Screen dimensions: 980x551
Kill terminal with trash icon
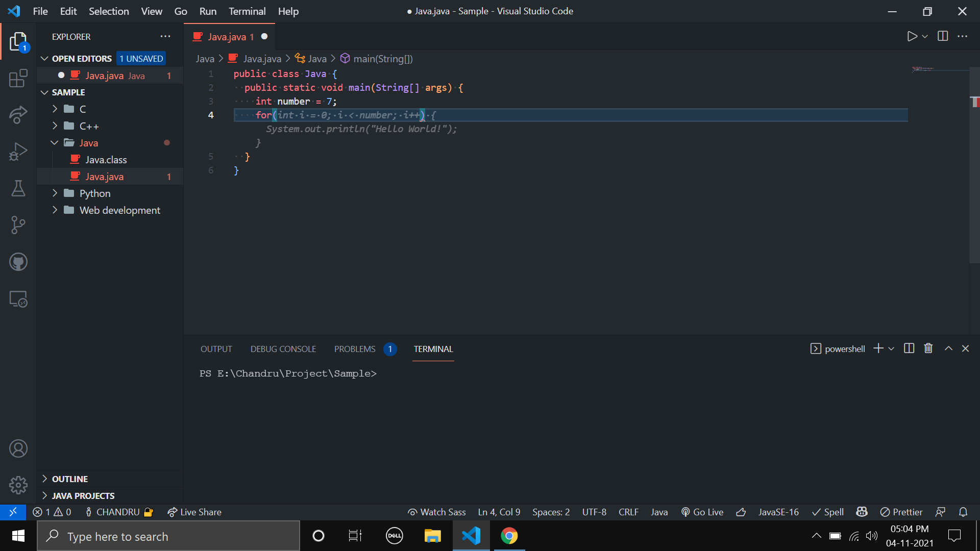tap(928, 348)
